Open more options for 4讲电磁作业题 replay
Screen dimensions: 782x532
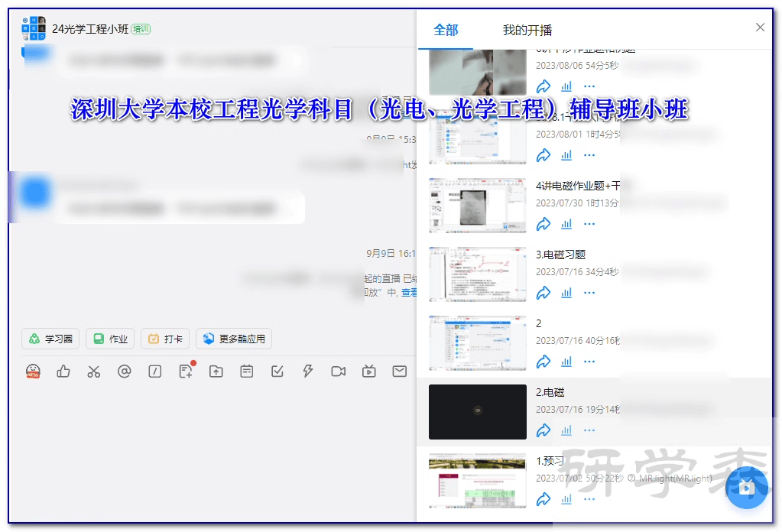coord(589,224)
